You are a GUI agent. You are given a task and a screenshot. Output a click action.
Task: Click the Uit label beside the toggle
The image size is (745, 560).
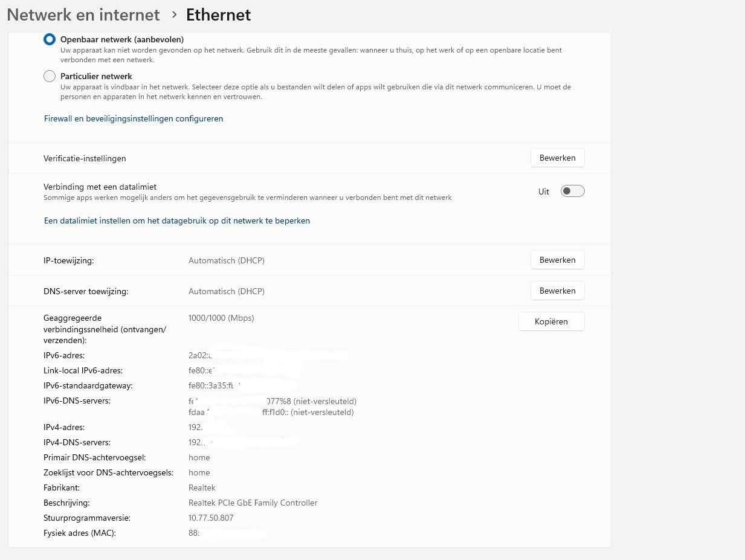[544, 191]
